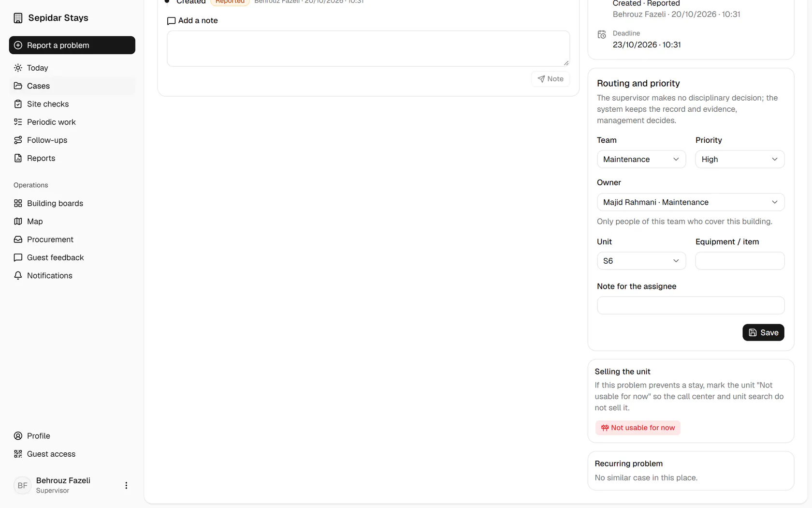Click the grid icon beside Building boards

18,203
